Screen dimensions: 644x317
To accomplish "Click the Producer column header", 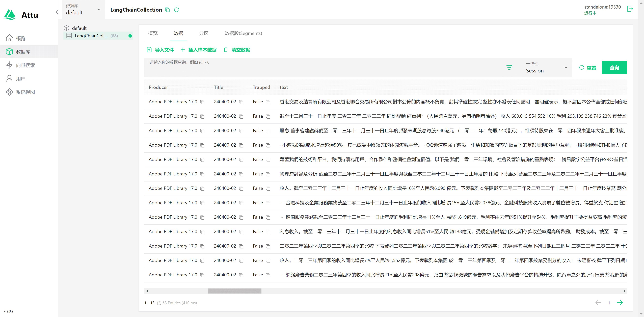I will click(158, 87).
